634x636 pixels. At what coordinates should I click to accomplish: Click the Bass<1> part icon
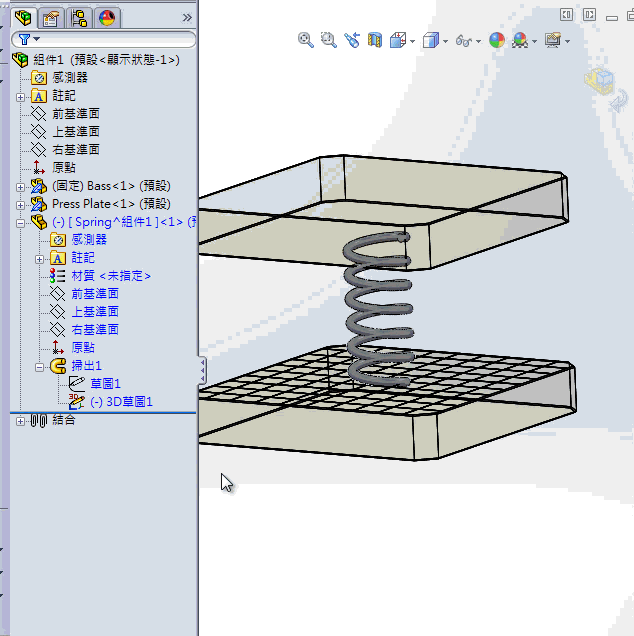[x=39, y=186]
